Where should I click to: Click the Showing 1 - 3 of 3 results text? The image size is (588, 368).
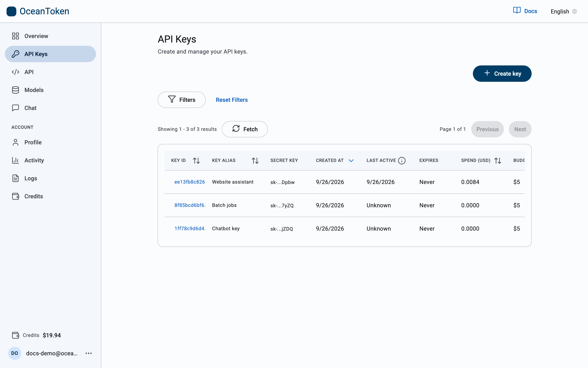187,129
